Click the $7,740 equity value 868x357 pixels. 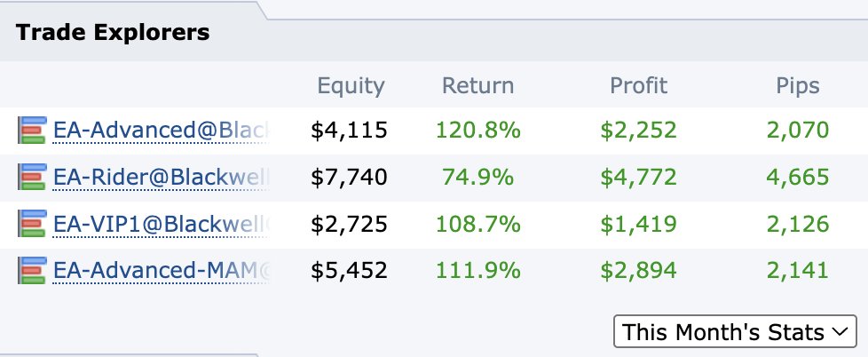[349, 178]
